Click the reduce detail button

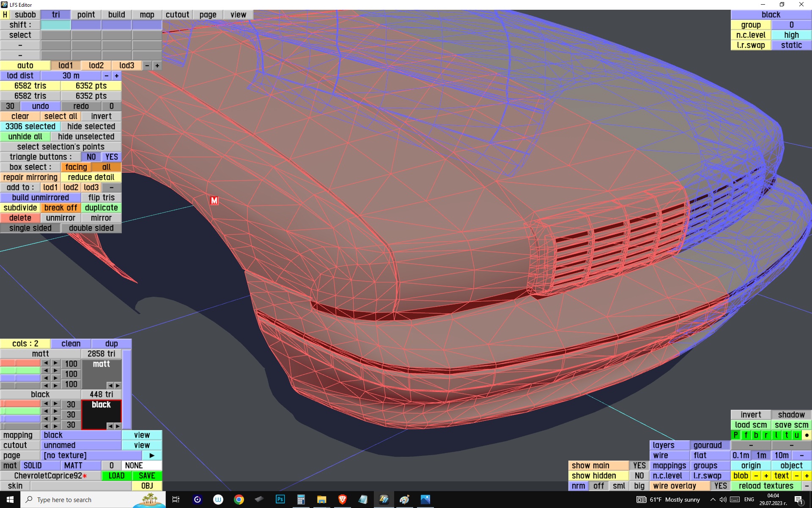click(91, 177)
